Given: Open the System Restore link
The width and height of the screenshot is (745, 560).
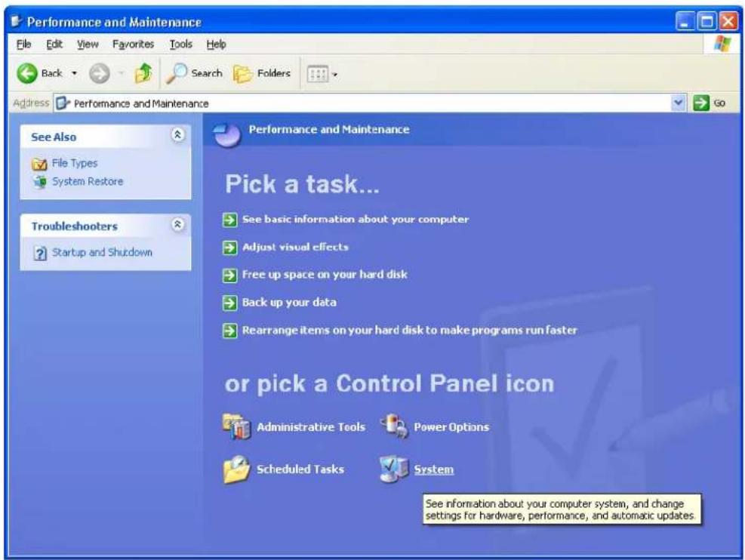Looking at the screenshot, I should [88, 181].
